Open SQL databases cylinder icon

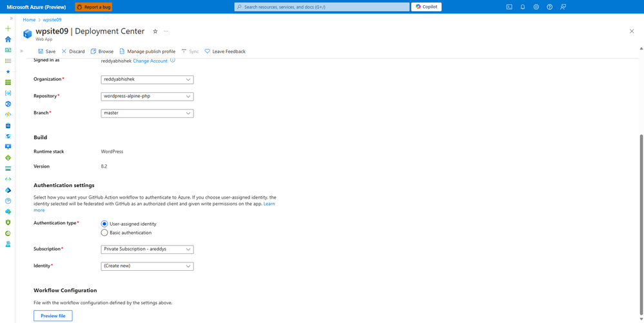(8, 126)
